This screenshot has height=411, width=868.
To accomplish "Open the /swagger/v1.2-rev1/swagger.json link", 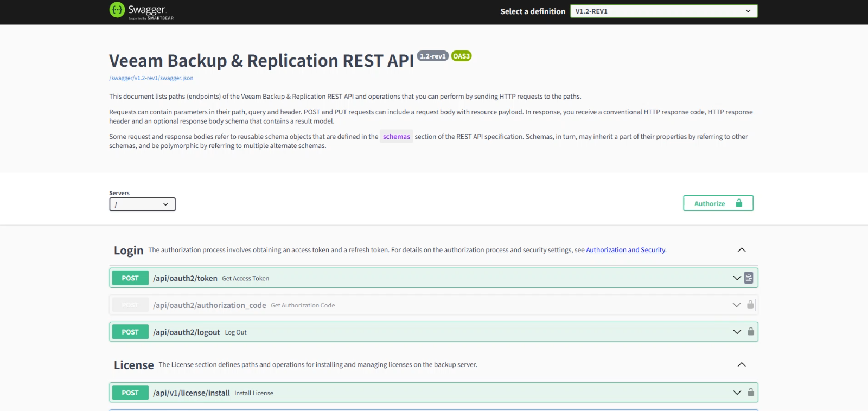I will (x=151, y=78).
